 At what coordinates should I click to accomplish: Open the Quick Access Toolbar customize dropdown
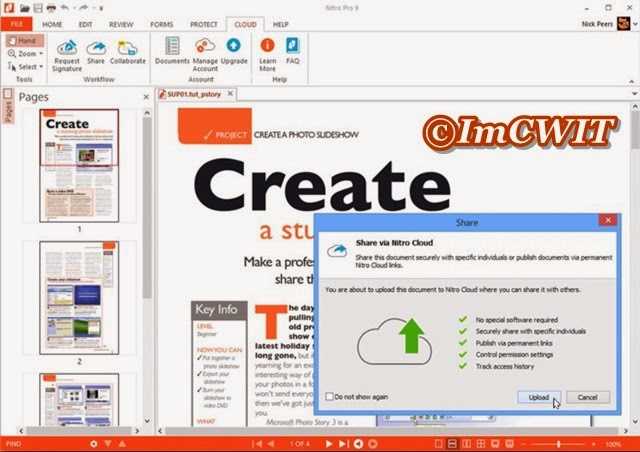click(x=101, y=8)
